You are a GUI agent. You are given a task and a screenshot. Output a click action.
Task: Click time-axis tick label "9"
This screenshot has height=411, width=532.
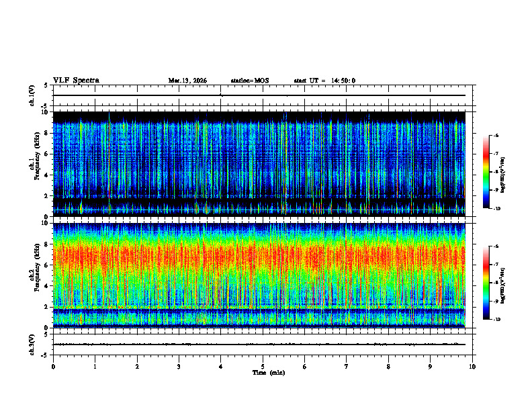[x=430, y=367]
